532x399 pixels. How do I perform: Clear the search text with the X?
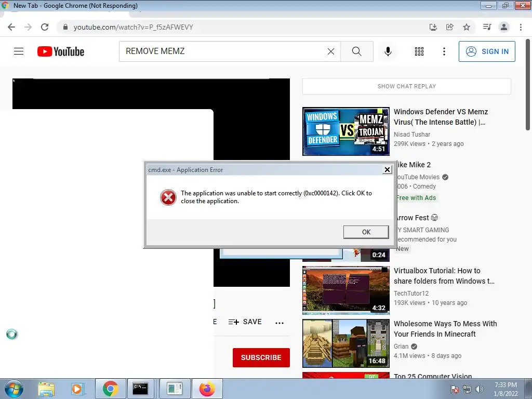[x=331, y=51]
